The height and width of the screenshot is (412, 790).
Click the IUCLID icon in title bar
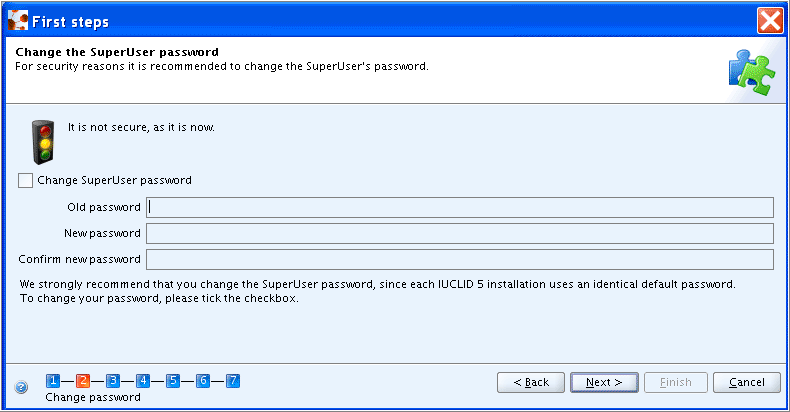[18, 21]
